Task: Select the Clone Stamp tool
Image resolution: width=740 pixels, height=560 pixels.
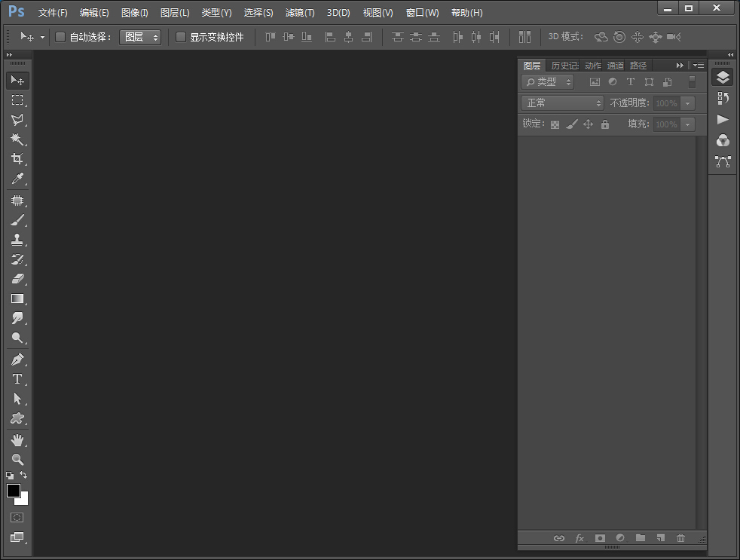Action: (x=17, y=240)
